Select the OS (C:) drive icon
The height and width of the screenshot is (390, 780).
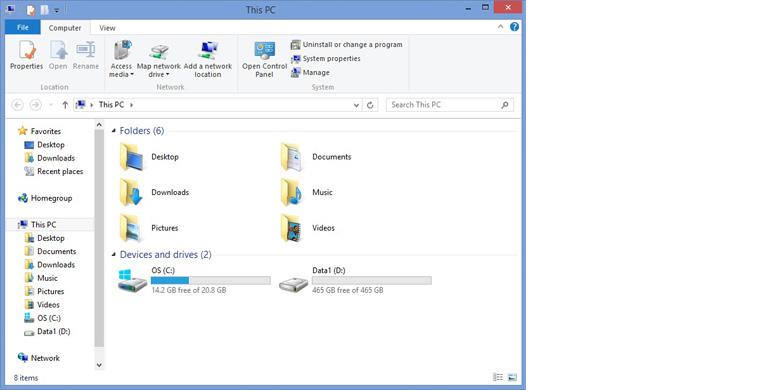coord(133,281)
